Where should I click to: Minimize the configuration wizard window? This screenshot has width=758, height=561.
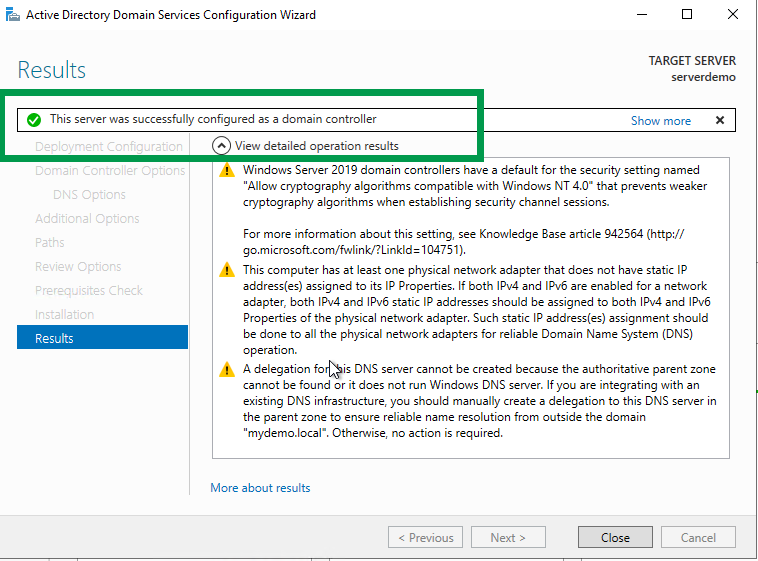(x=641, y=15)
